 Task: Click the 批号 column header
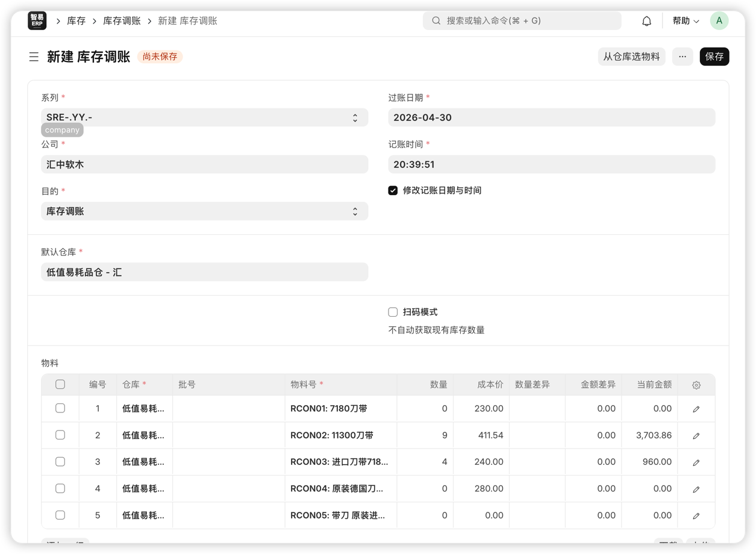tap(229, 384)
